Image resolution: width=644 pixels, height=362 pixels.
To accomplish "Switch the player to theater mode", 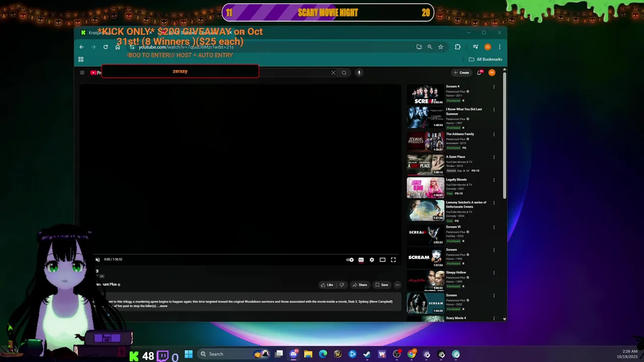I will (382, 260).
